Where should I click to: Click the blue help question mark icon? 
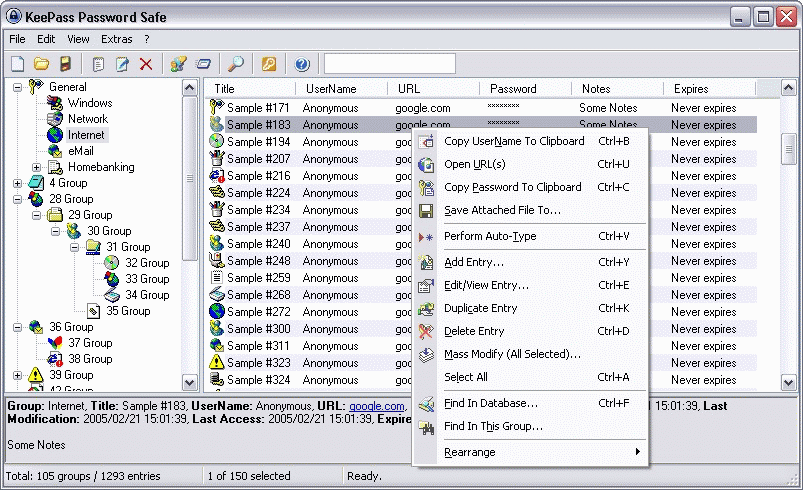point(302,64)
